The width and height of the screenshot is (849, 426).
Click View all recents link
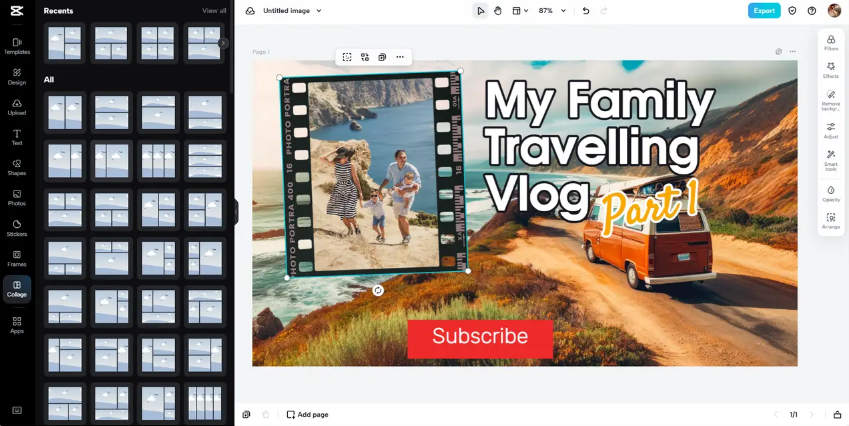click(x=214, y=11)
